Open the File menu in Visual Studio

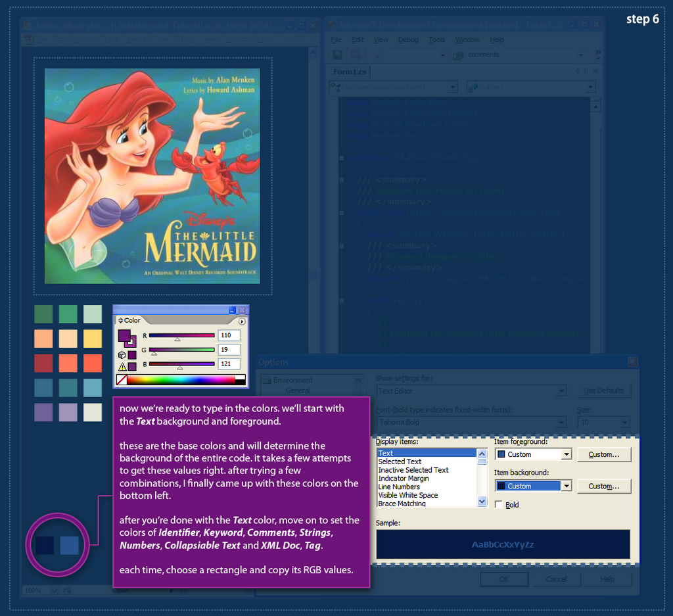[336, 39]
